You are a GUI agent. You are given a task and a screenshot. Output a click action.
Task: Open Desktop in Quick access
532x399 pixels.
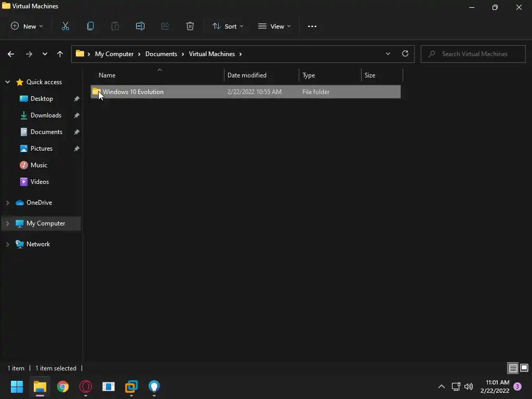[x=42, y=99]
